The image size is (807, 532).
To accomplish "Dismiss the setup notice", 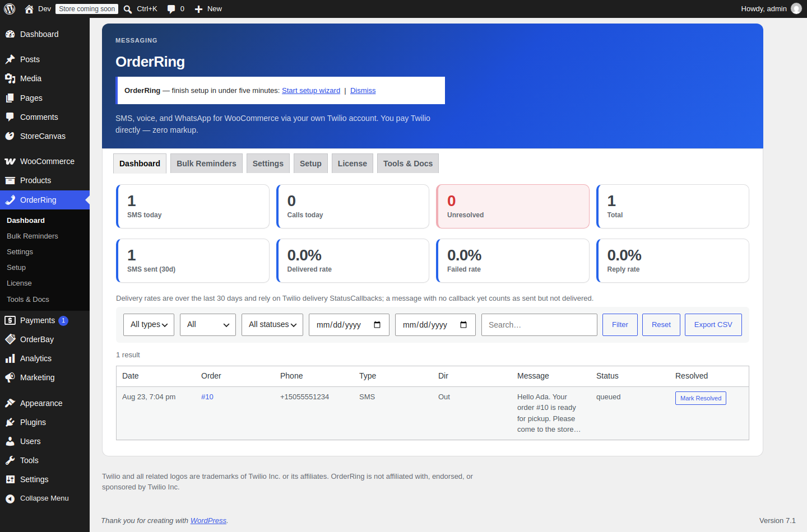I will pyautogui.click(x=363, y=91).
